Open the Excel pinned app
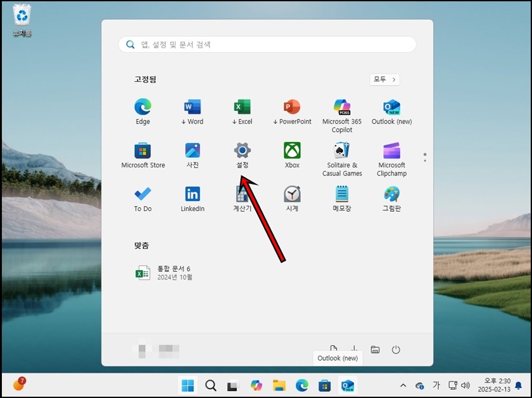 [242, 112]
